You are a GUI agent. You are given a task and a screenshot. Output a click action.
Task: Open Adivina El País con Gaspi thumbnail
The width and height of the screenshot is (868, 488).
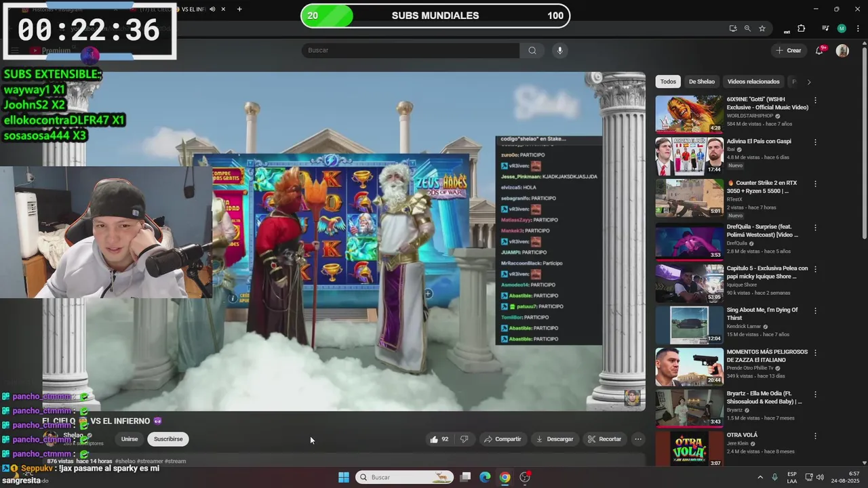point(689,156)
